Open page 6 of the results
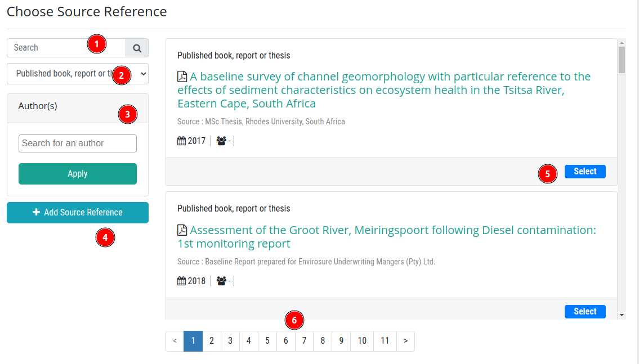 pyautogui.click(x=285, y=341)
